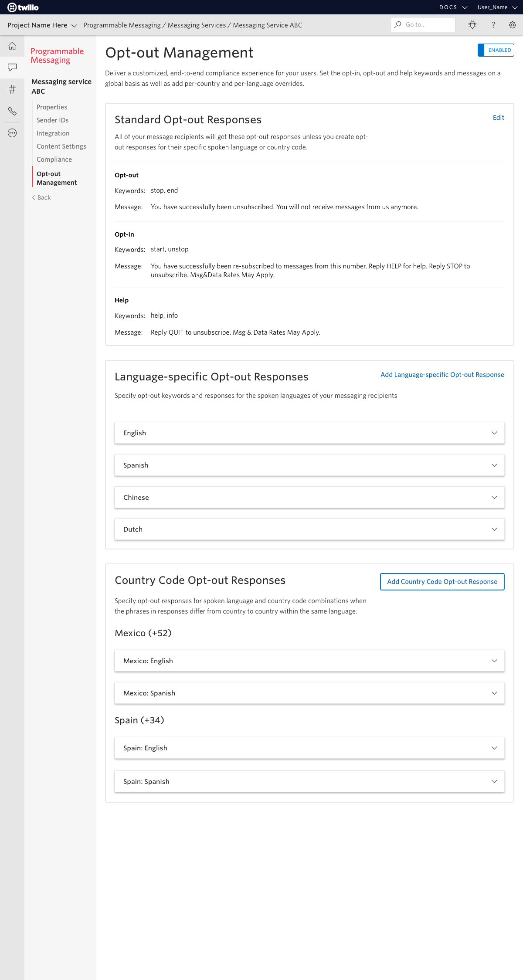Click Add Country Code Opt-out Response button
Screen dimensions: 523x980
click(x=442, y=582)
